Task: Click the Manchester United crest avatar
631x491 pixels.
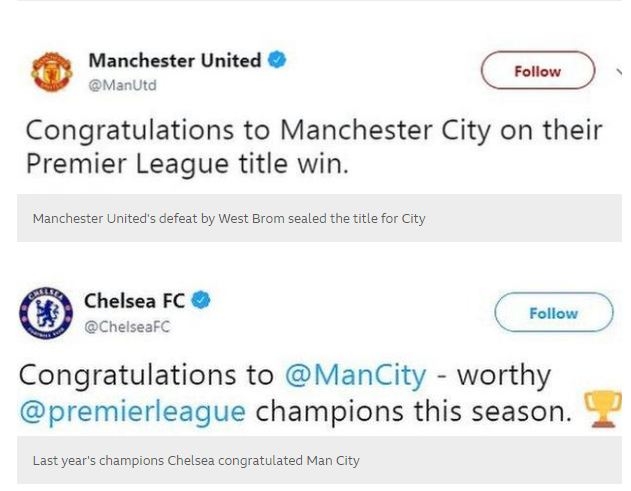Action: (50, 72)
